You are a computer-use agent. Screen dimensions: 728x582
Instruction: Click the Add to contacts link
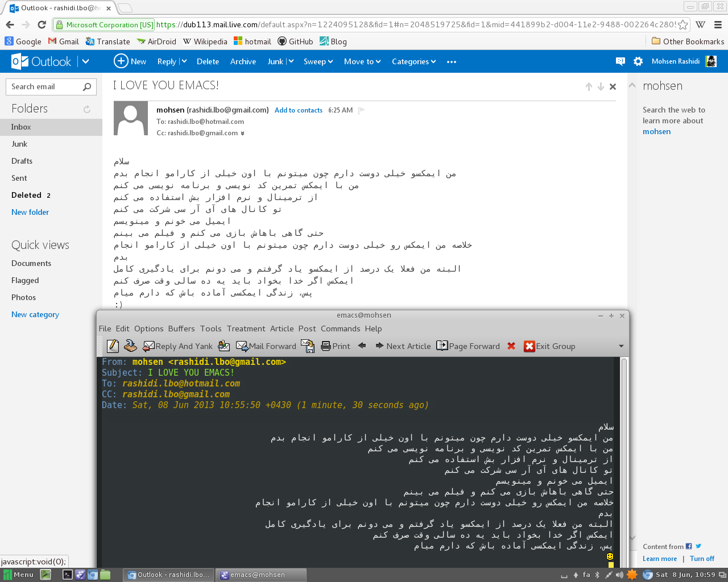click(298, 110)
